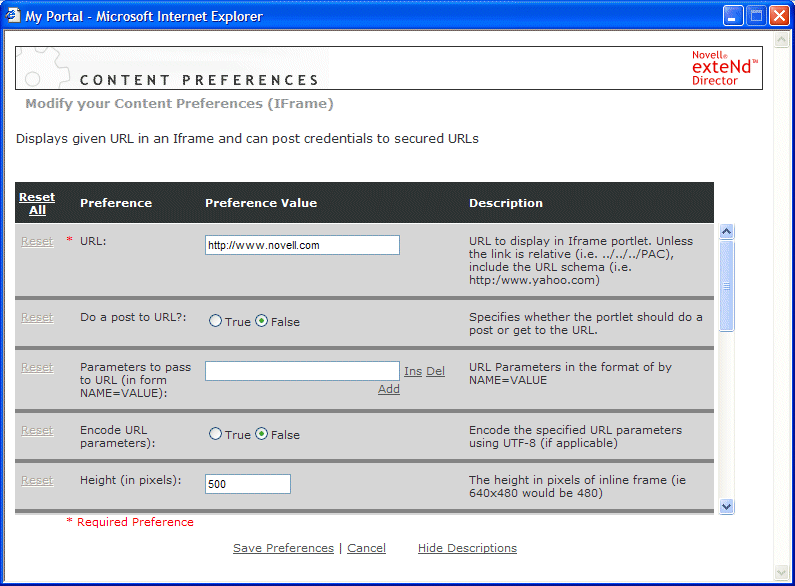Click the Reset All link in the header
The image size is (795, 586).
tap(37, 203)
